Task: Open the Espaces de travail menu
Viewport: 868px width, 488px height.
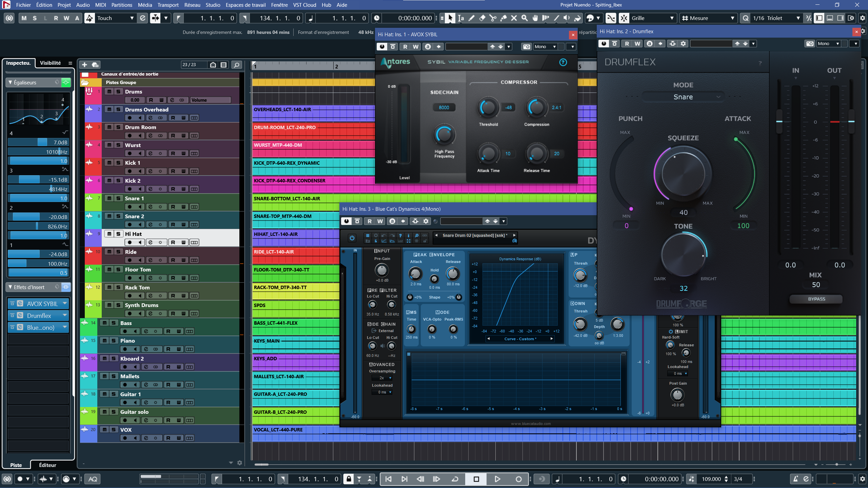Action: pyautogui.click(x=245, y=5)
